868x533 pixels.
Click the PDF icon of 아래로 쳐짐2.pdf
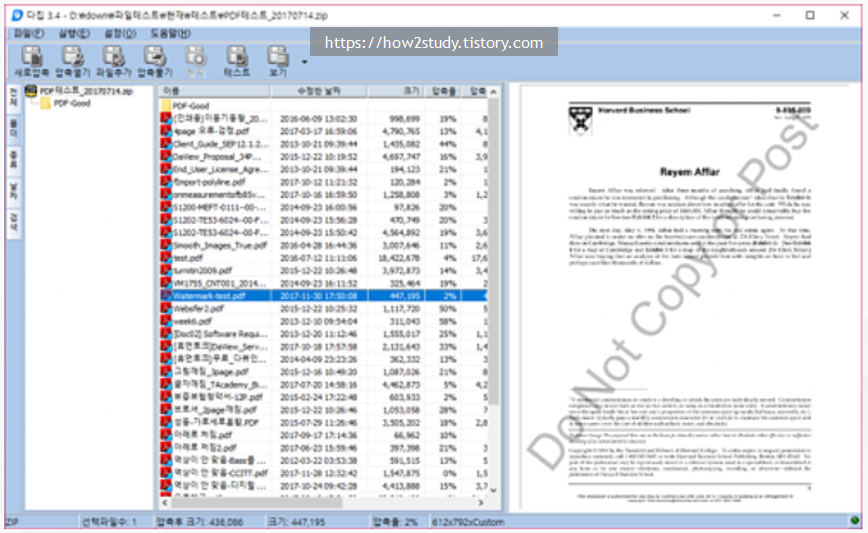point(166,448)
